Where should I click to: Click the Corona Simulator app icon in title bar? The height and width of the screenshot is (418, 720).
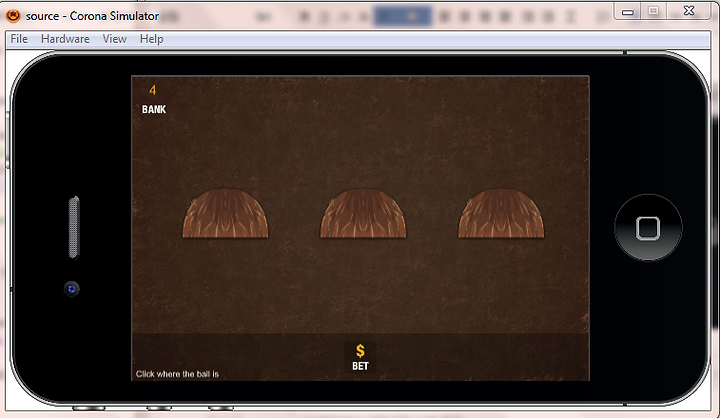[x=13, y=16]
